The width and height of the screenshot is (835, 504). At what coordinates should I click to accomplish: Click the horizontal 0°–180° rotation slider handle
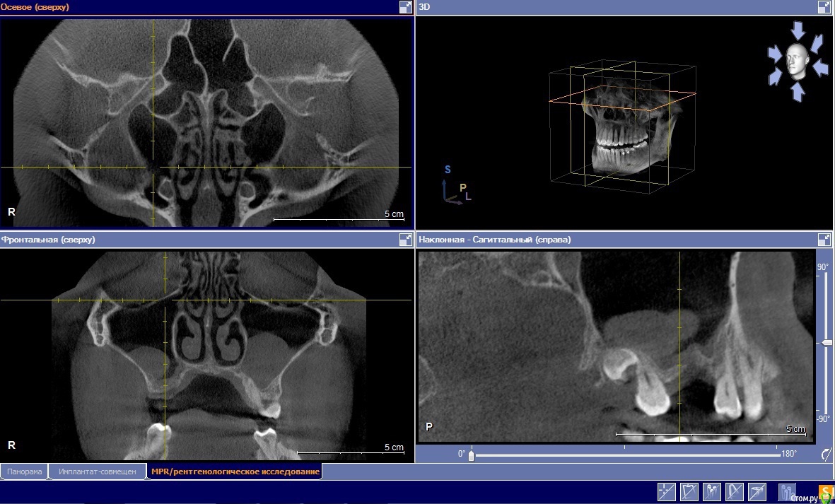point(472,455)
